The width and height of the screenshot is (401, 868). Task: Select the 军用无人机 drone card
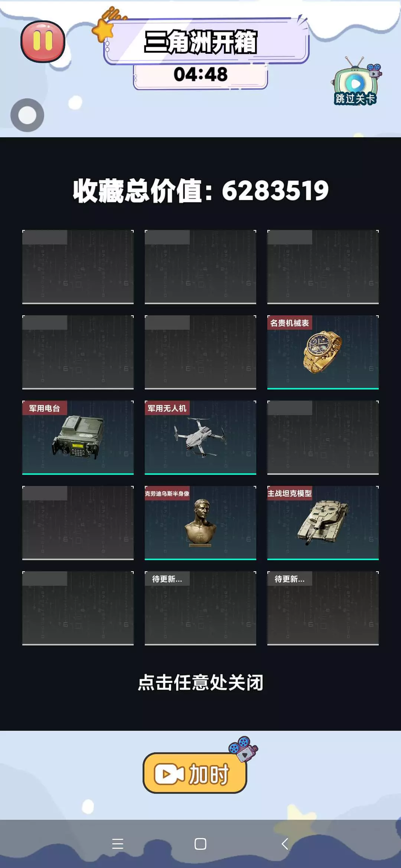(x=200, y=437)
